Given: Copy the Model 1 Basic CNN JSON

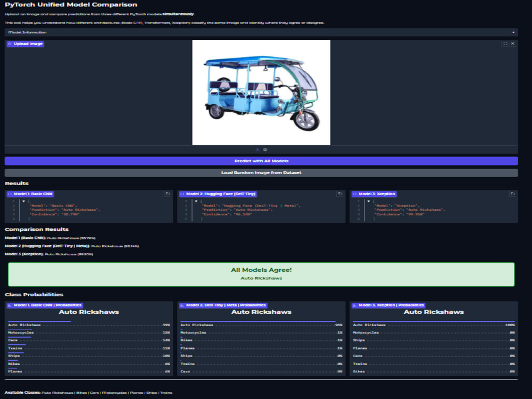Looking at the screenshot, I should pyautogui.click(x=168, y=194).
